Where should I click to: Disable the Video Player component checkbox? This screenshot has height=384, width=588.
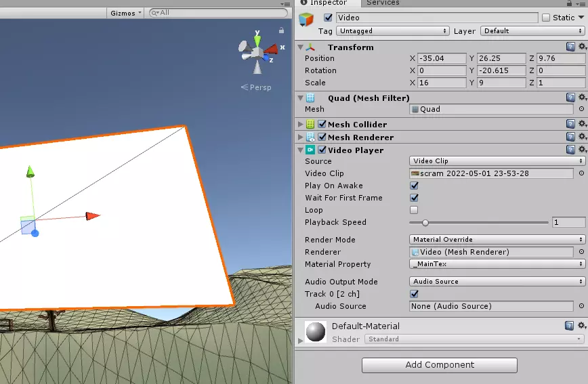(x=322, y=150)
